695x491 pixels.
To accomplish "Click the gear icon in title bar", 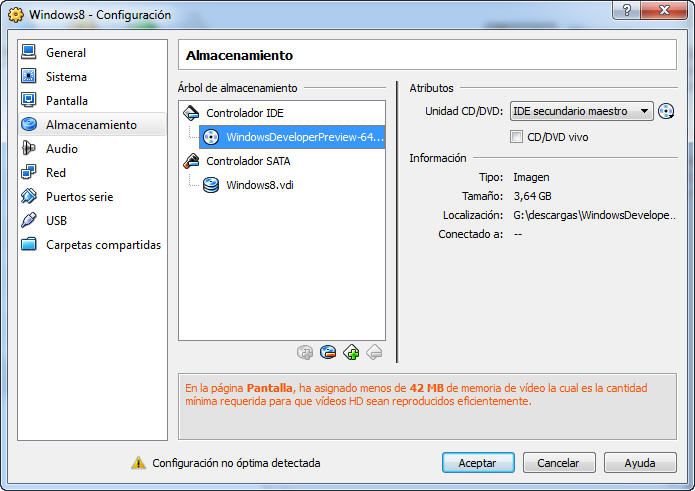I will (x=16, y=15).
